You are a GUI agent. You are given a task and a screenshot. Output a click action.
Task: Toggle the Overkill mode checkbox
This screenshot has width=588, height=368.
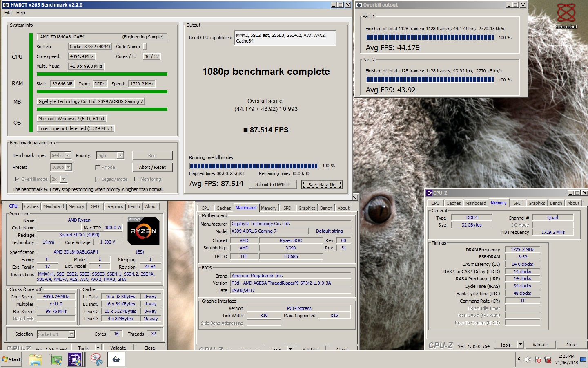17,179
